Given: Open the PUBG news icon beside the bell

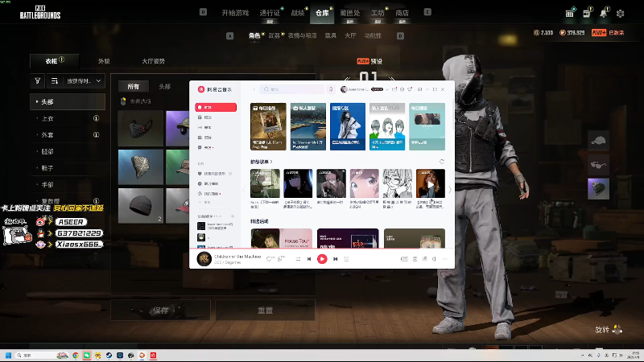Looking at the screenshot, I should click(587, 13).
